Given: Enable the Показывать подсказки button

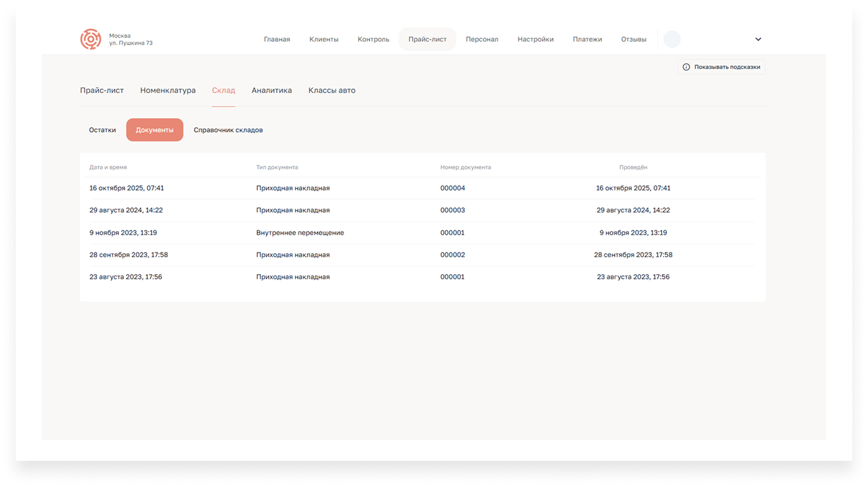Looking at the screenshot, I should coord(722,67).
